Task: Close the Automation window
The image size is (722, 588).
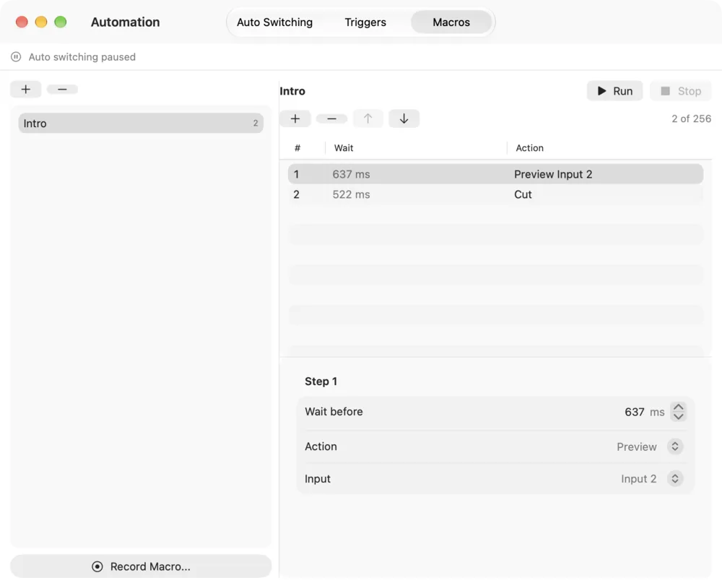Action: [22, 22]
